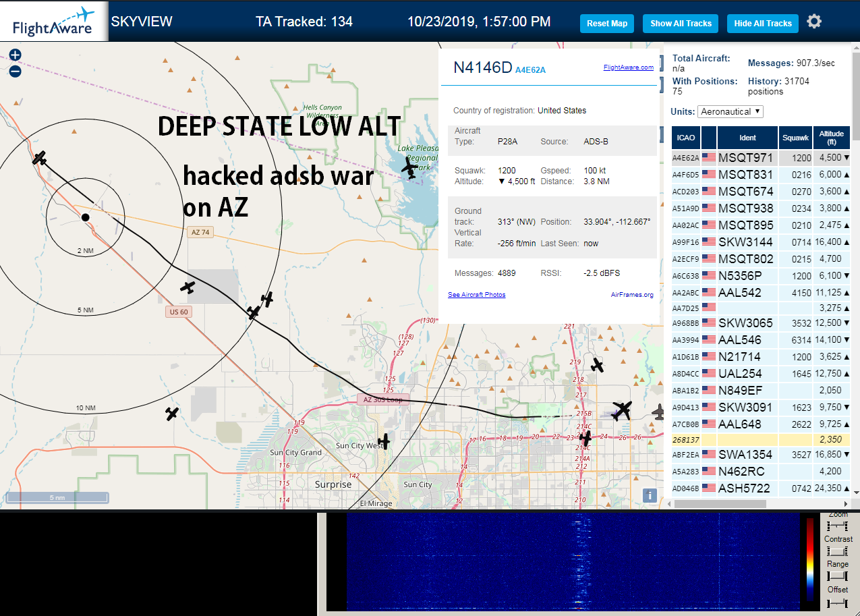Click the waterfall spectrum display
860x616 pixels.
point(573,561)
